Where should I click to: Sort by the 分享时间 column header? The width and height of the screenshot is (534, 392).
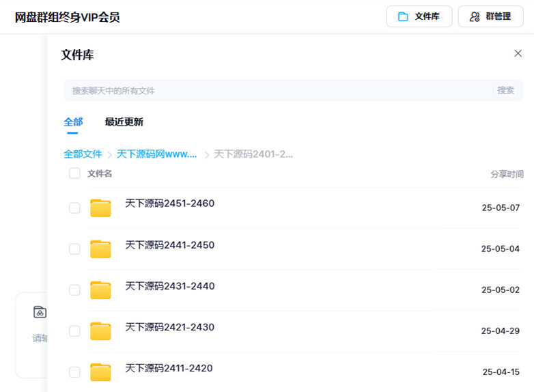pos(507,174)
